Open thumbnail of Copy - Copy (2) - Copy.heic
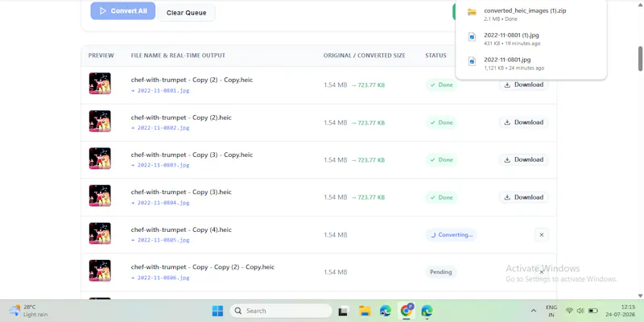The height and width of the screenshot is (322, 644). (100, 270)
